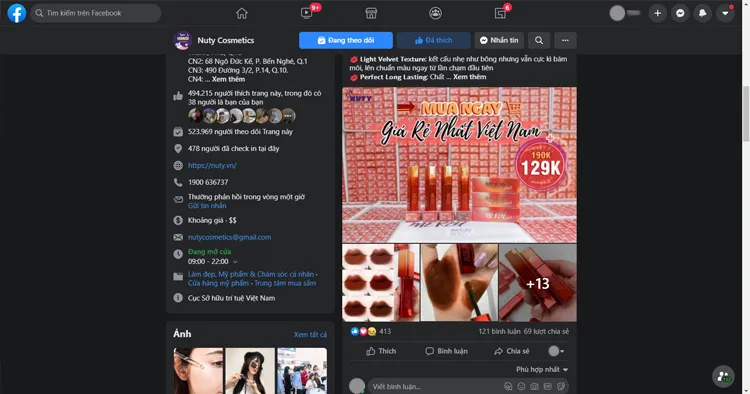The image size is (750, 394).
Task: Click Xem tất cả in Ảnh section
Action: pyautogui.click(x=310, y=334)
